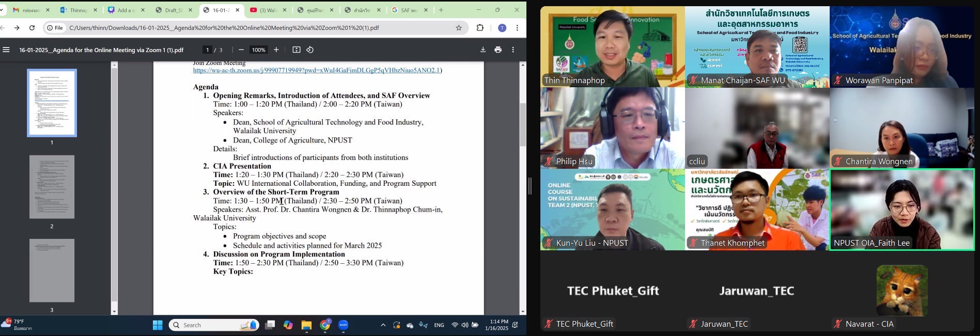Zoom in with the plus icon

tap(276, 50)
